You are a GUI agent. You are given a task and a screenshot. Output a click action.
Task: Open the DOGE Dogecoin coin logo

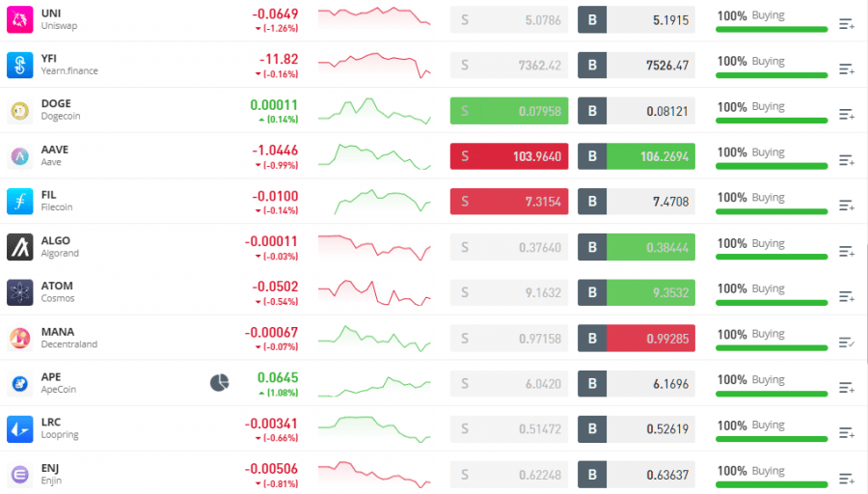[20, 111]
